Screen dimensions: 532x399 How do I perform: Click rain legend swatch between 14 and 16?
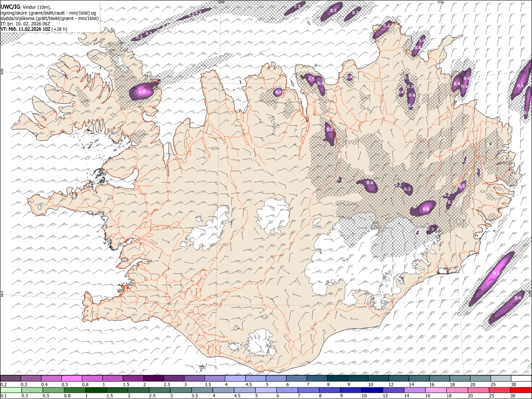414,390
